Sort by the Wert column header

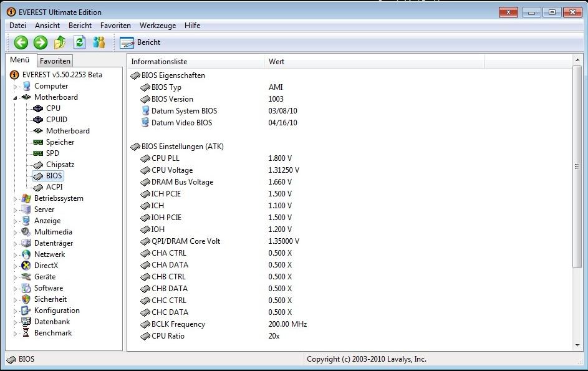pos(374,62)
